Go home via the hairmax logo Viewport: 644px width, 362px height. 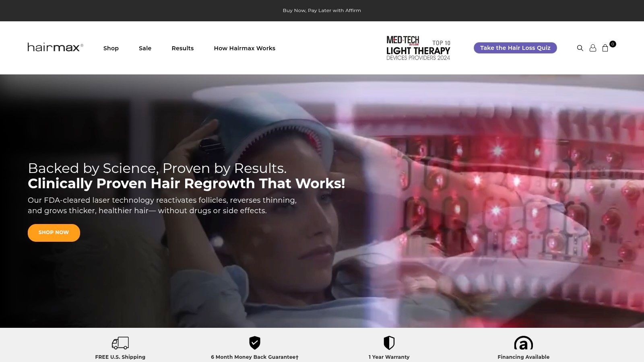click(55, 47)
